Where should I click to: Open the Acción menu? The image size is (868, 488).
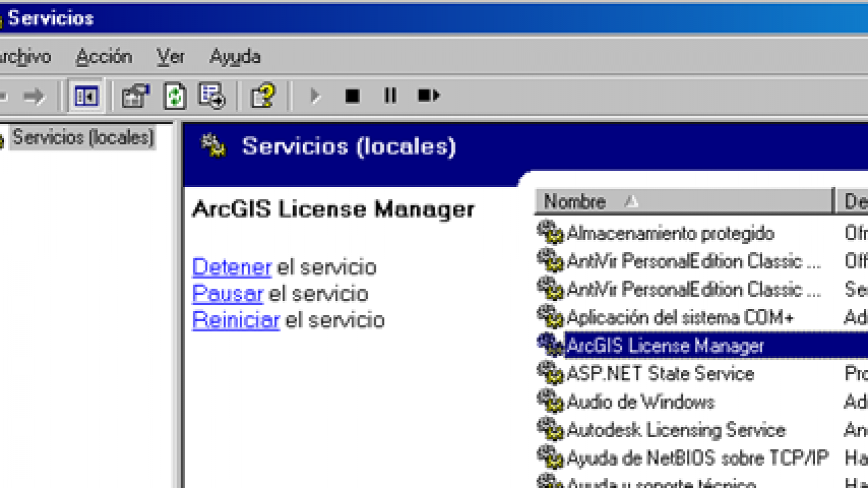[x=104, y=57]
